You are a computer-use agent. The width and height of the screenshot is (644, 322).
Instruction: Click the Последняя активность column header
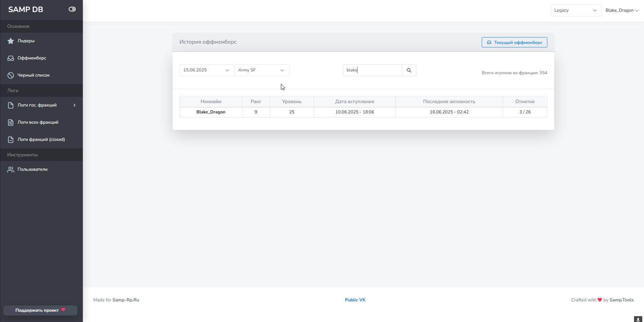449,102
